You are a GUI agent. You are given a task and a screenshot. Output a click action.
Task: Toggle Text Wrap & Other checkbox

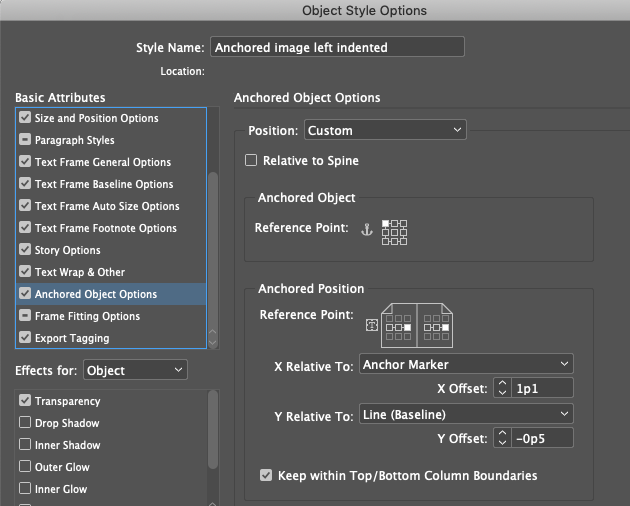click(x=25, y=272)
